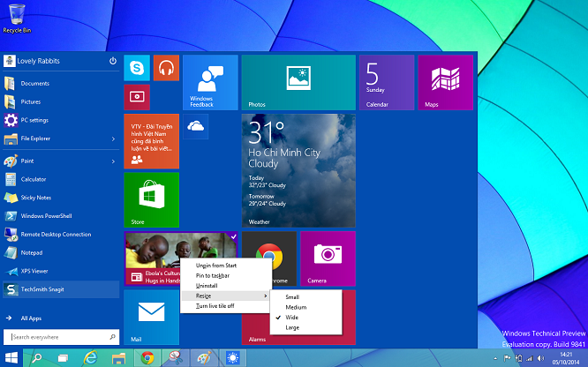The width and height of the screenshot is (588, 367).
Task: Switch to the Weather app on taskbar
Action: coord(233,358)
